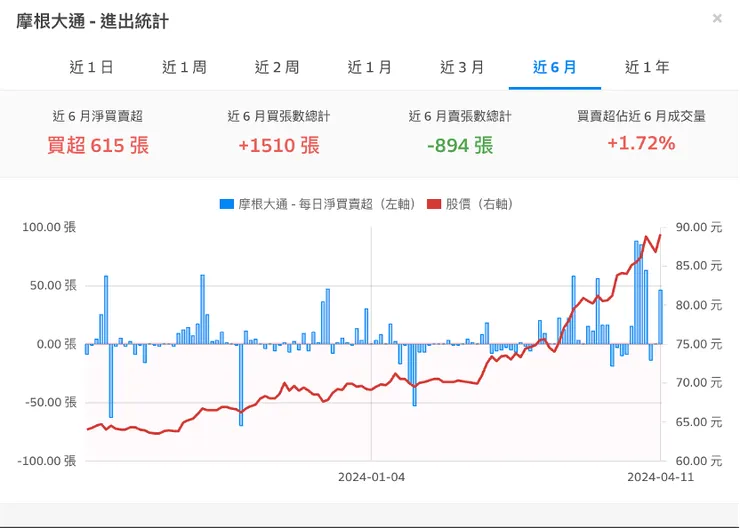Click the 75.00 元 right axis label
Image resolution: width=740 pixels, height=528 pixels.
tap(699, 344)
